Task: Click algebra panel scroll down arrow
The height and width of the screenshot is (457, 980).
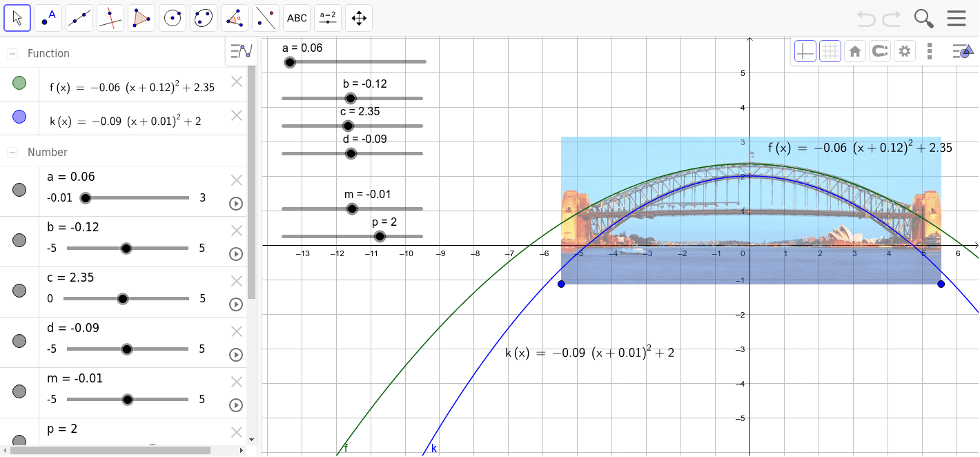Action: [x=251, y=439]
